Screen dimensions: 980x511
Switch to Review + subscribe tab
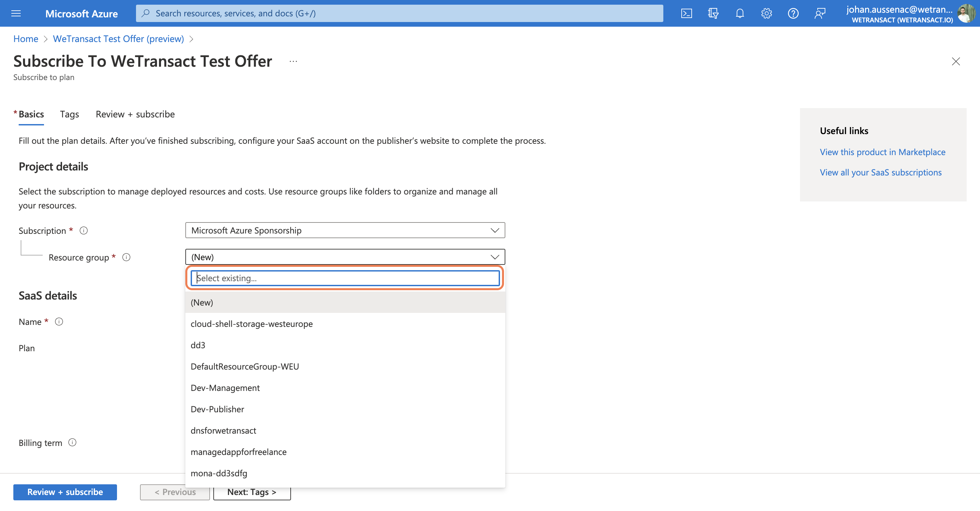pos(135,114)
